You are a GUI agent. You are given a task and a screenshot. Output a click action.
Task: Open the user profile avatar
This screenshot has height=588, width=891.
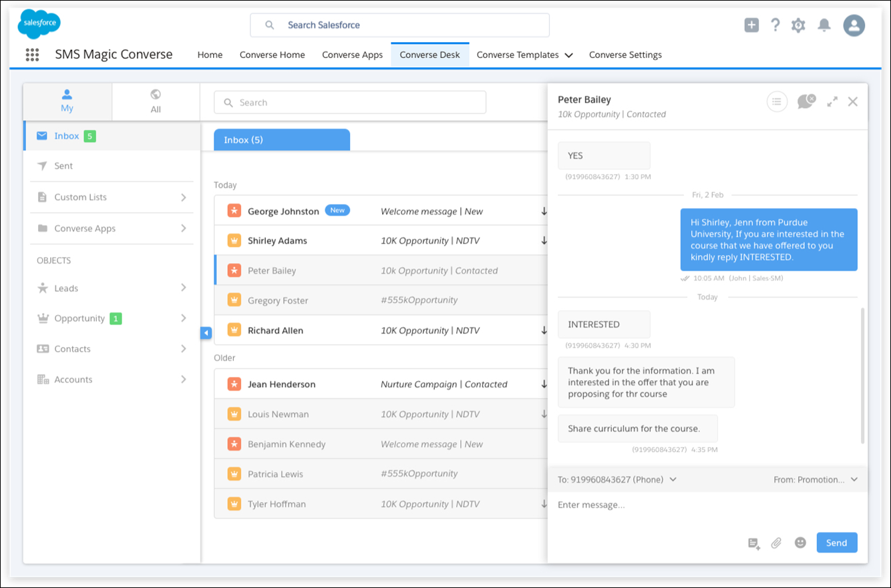pyautogui.click(x=854, y=25)
